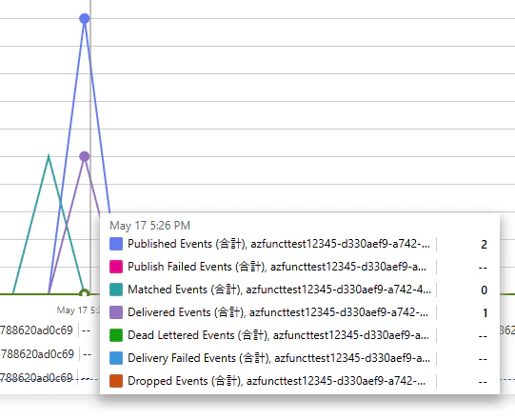Select the Published Events peak data point
This screenshot has width=515, height=420.
[85, 19]
